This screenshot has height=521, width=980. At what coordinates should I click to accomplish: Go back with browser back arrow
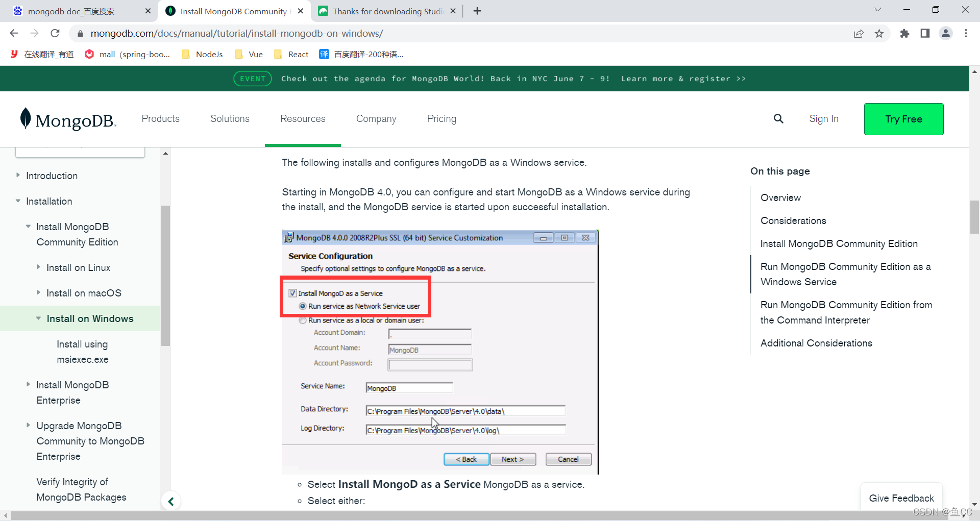coord(14,33)
